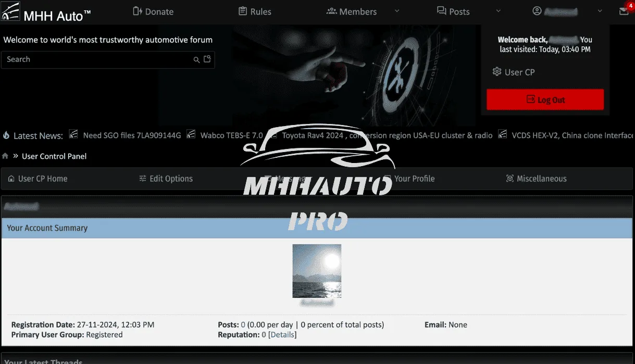Image resolution: width=635 pixels, height=364 pixels.
Task: Focus the Search input field
Action: click(96, 60)
